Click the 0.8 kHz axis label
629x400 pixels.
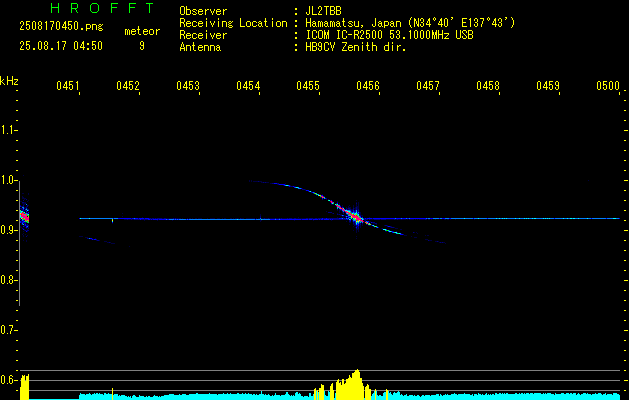[x=8, y=280]
